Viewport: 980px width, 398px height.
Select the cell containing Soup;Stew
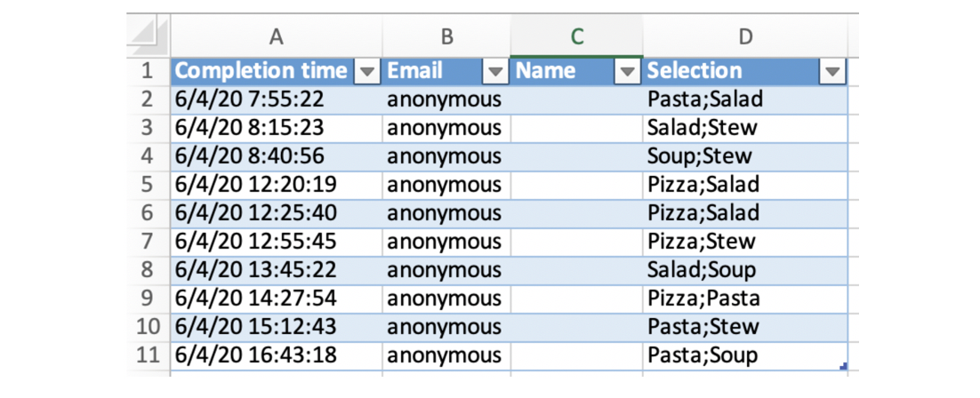tap(745, 156)
